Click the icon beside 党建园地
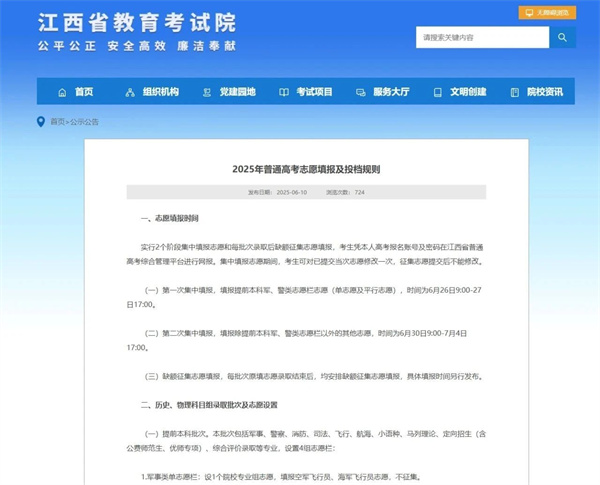Image resolution: width=600 pixels, height=485 pixels. click(x=207, y=92)
